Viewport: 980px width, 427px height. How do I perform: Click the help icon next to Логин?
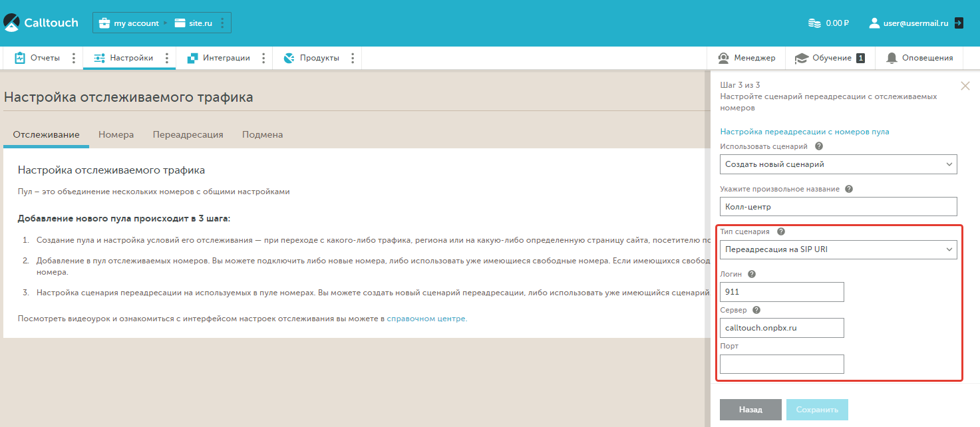pyautogui.click(x=752, y=274)
